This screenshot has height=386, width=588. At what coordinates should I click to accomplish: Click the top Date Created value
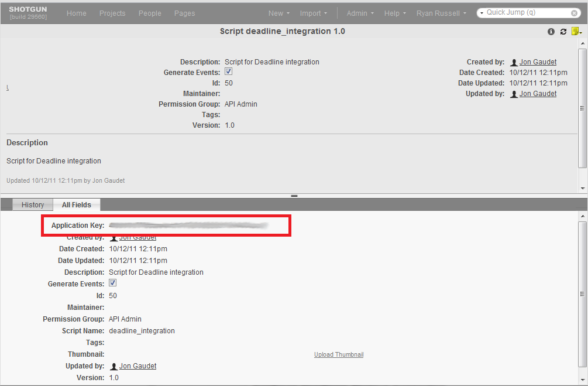(x=538, y=73)
